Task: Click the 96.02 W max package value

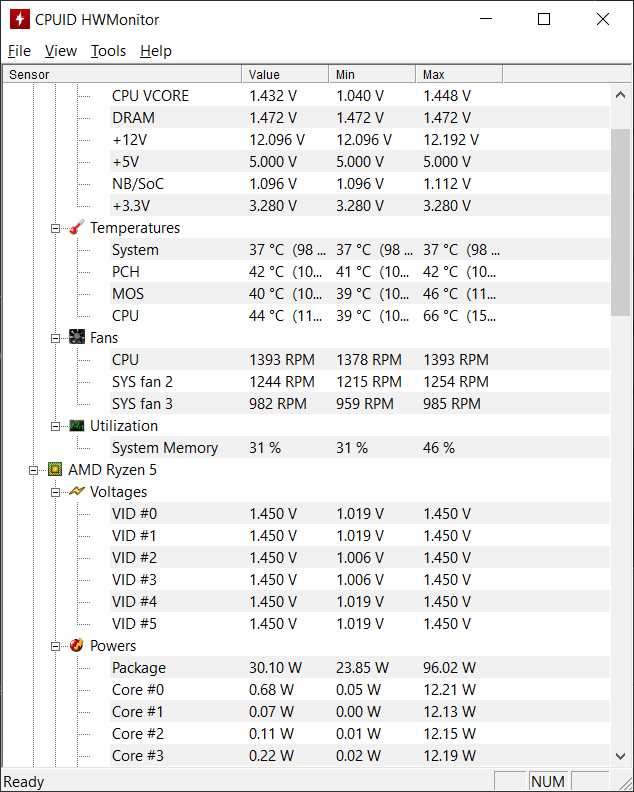Action: 449,668
